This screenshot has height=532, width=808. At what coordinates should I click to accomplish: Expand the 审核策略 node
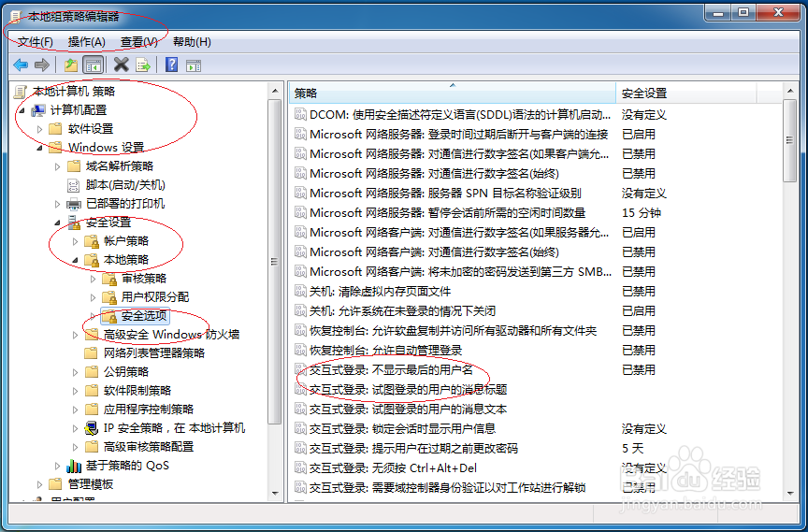tap(93, 279)
